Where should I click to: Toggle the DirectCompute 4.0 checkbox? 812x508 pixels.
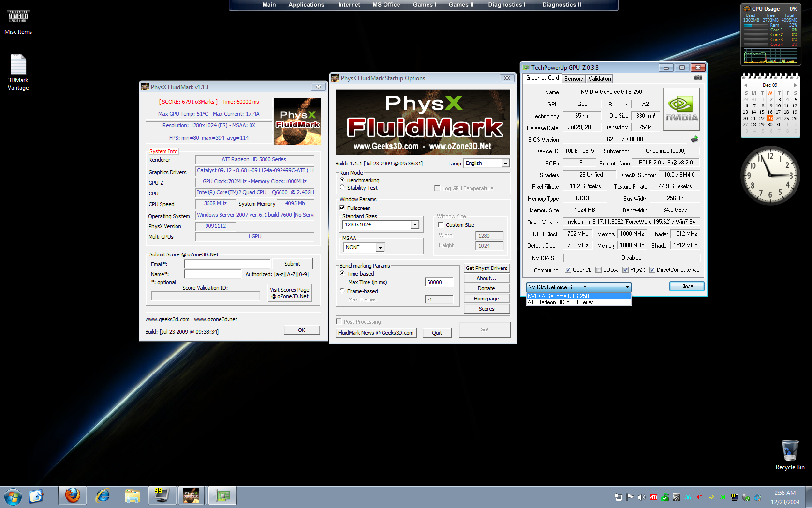[x=652, y=270]
